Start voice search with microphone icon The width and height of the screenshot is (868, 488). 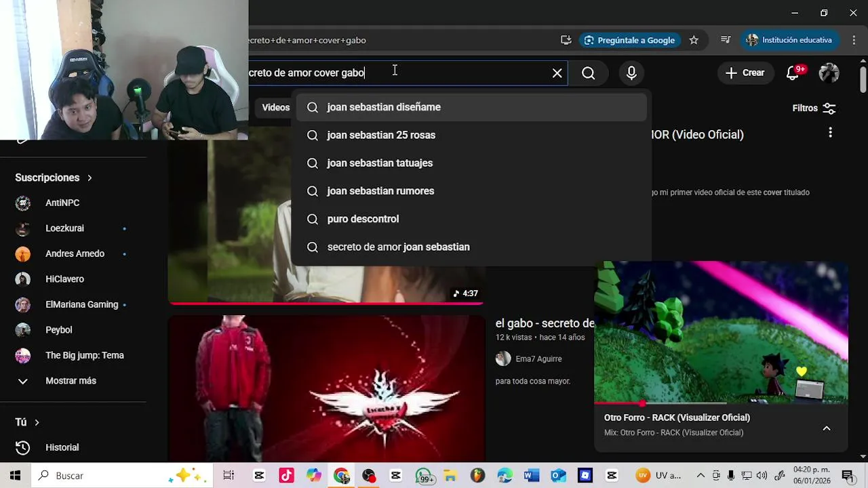point(631,73)
